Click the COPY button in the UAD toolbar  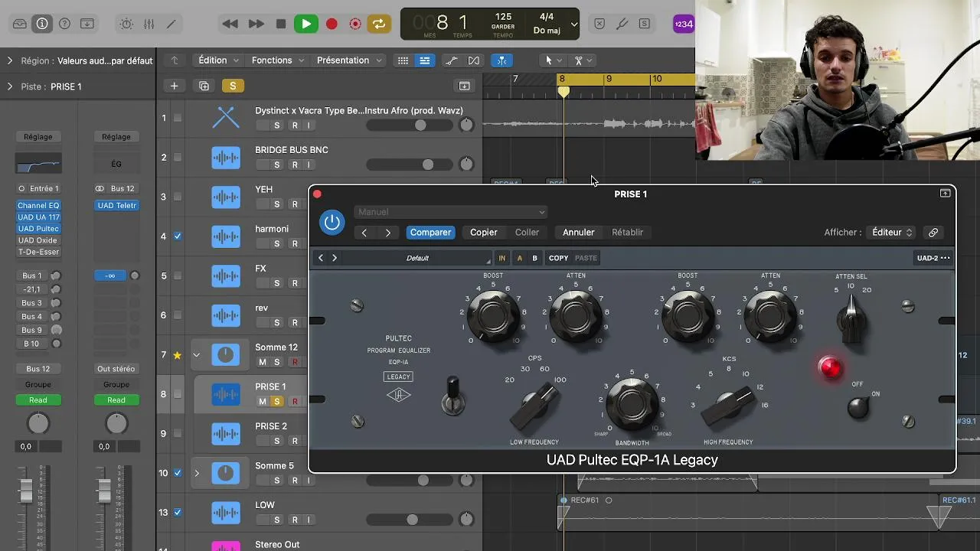[x=558, y=258]
